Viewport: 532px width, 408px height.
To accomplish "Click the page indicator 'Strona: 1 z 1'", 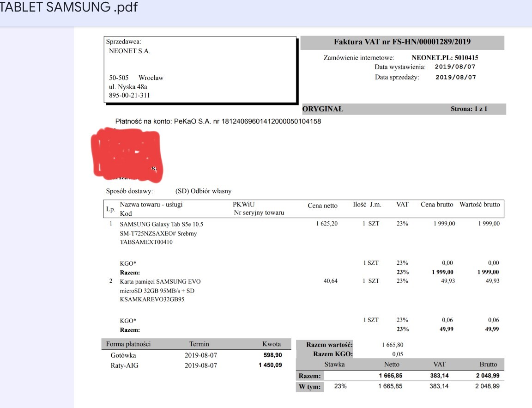I will [469, 109].
